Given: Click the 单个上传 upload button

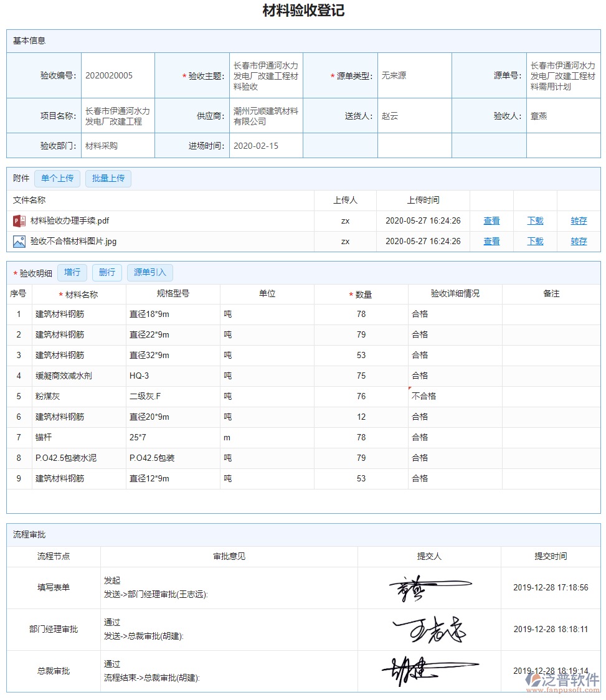Looking at the screenshot, I should (x=57, y=178).
